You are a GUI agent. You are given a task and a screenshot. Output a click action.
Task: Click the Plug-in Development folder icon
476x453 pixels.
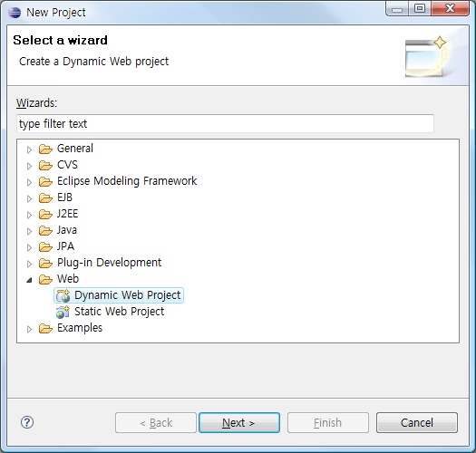tap(45, 263)
